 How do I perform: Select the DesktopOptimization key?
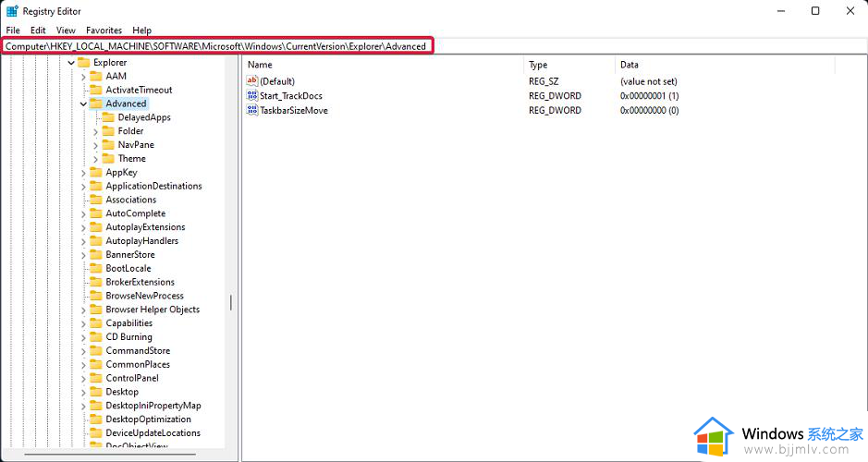point(148,419)
